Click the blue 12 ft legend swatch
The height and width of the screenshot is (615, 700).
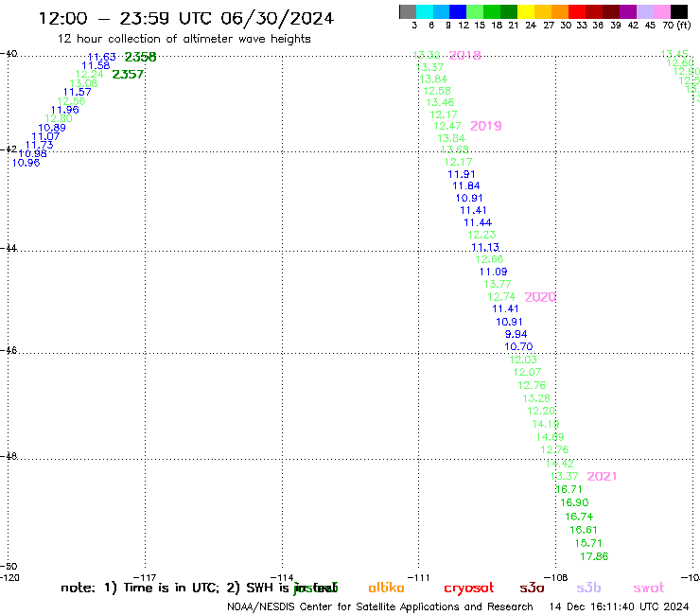[458, 11]
